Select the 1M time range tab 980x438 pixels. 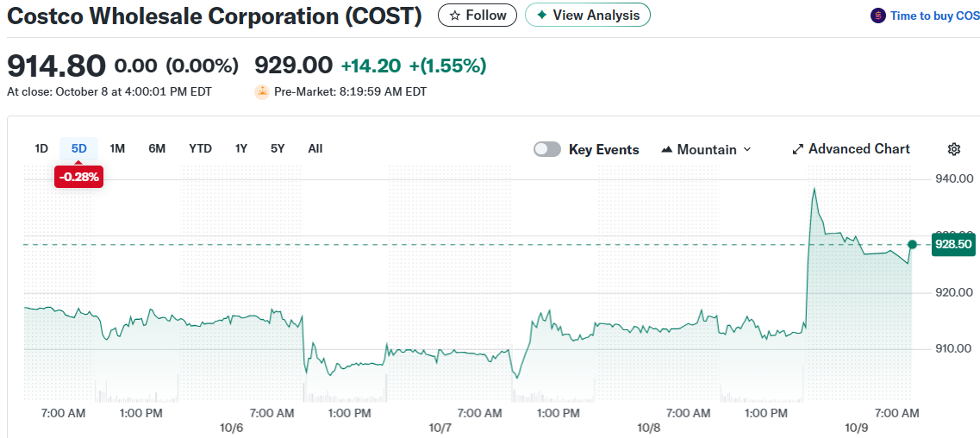point(117,148)
